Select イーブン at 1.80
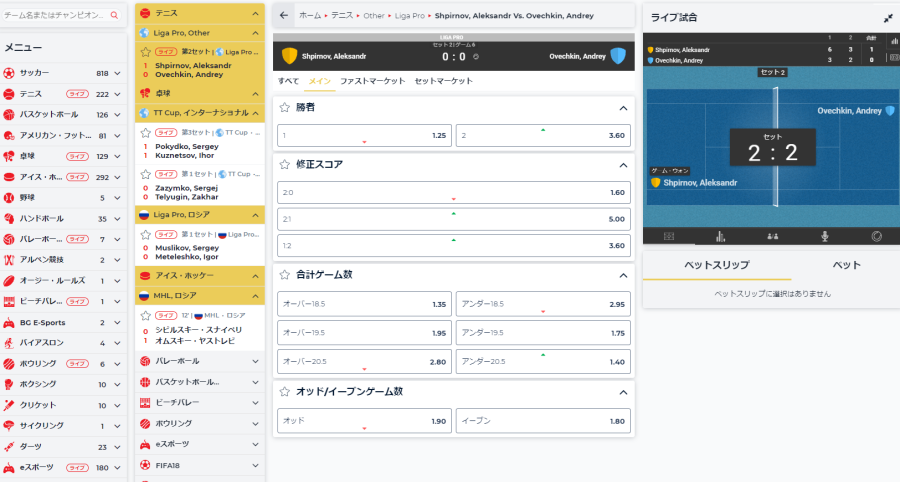The height and width of the screenshot is (482, 900). point(543,421)
